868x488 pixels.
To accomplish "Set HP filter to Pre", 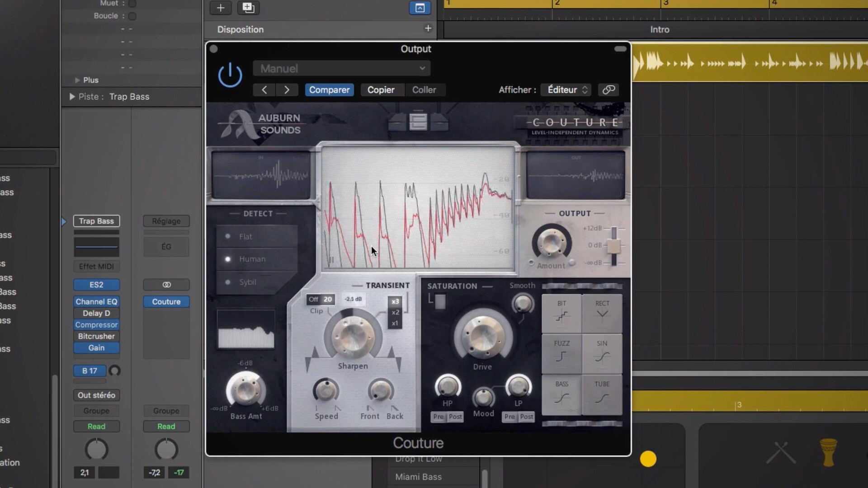I will (x=439, y=417).
